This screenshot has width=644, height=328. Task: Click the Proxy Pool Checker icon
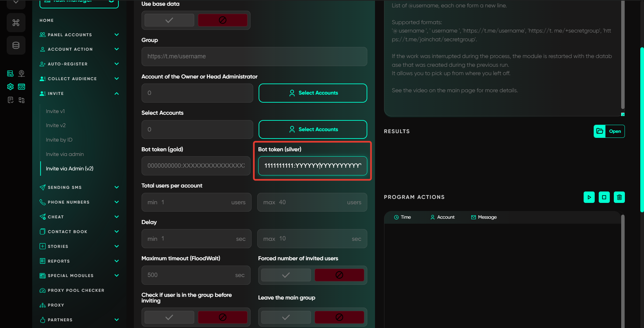click(43, 290)
